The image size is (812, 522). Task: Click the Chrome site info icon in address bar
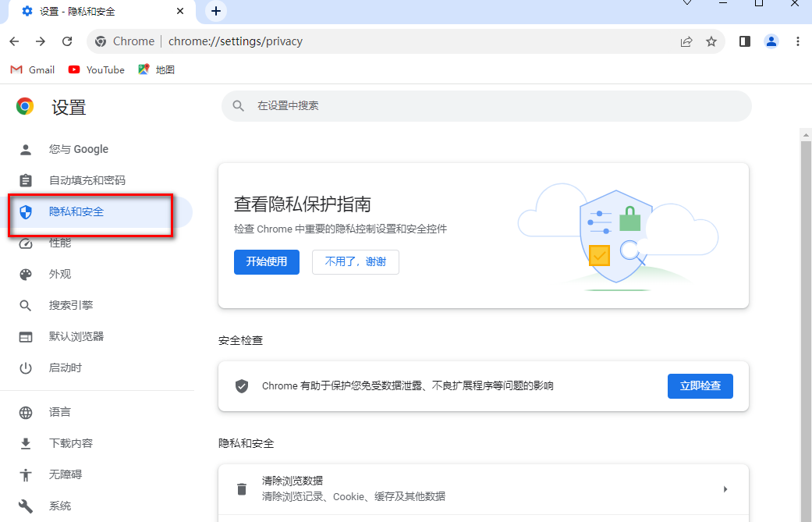101,41
